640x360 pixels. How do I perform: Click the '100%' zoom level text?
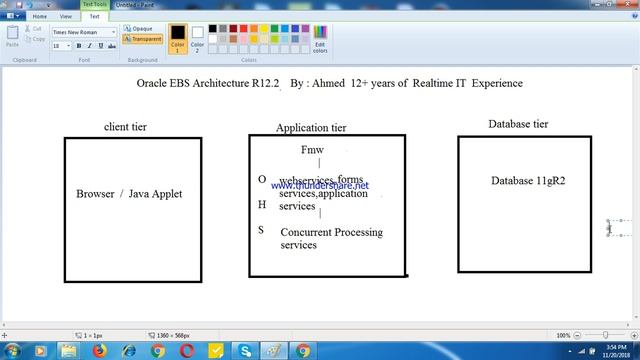(563, 335)
